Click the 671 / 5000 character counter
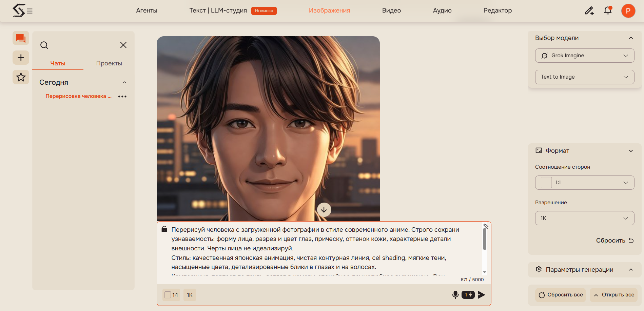This screenshot has width=644, height=311. (472, 279)
